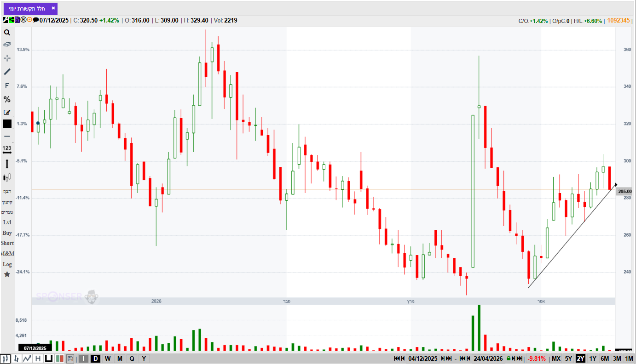Activate the crosshair cursor tool
Screen dimensions: 636x364
click(x=7, y=58)
